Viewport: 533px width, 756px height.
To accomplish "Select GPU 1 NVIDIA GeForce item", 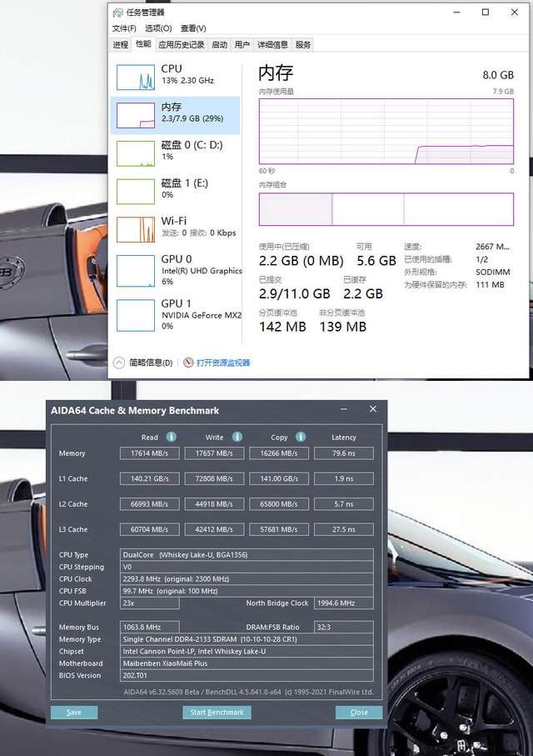I will point(176,314).
